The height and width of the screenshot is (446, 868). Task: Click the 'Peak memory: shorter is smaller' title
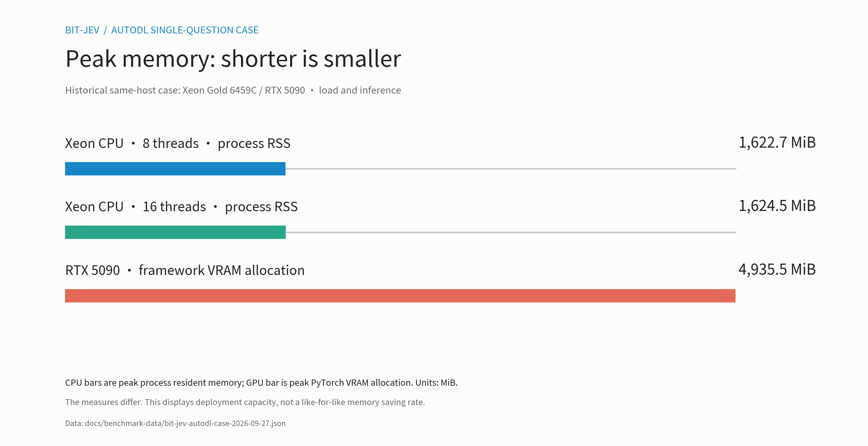(x=233, y=59)
